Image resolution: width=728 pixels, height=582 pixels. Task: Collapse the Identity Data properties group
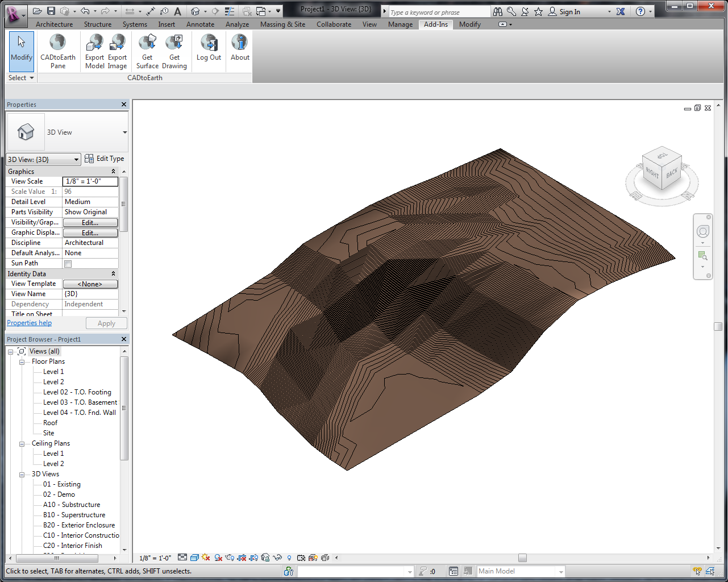coord(113,274)
